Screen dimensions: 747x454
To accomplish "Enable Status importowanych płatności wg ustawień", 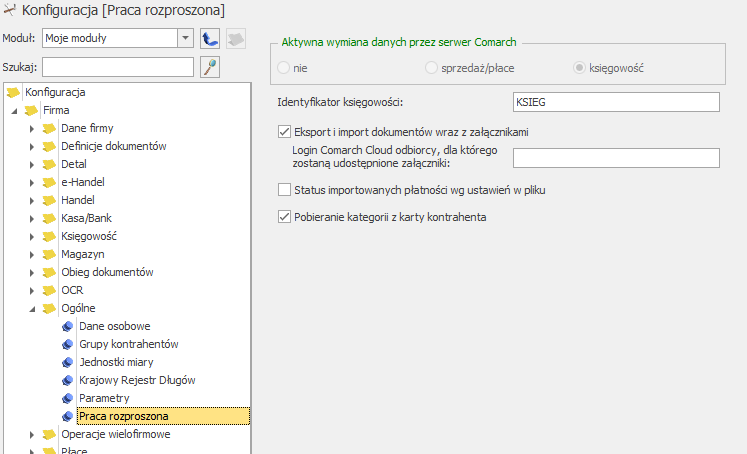I will 283,189.
